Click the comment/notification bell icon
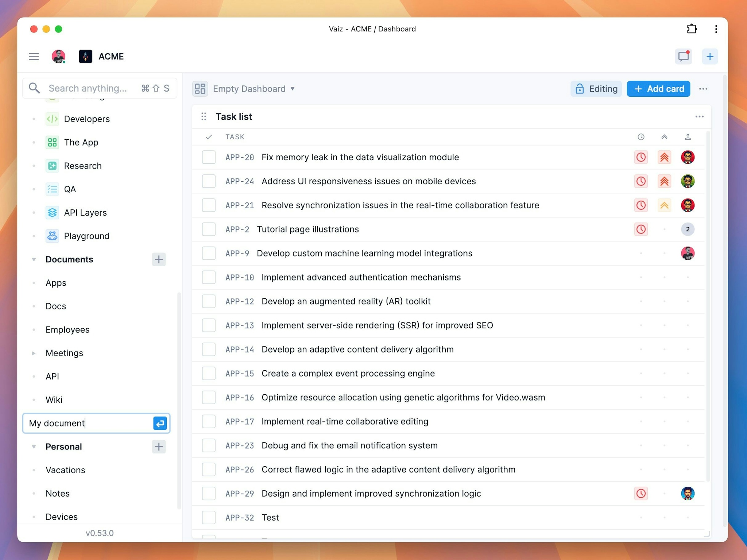This screenshot has width=747, height=560. pyautogui.click(x=684, y=57)
